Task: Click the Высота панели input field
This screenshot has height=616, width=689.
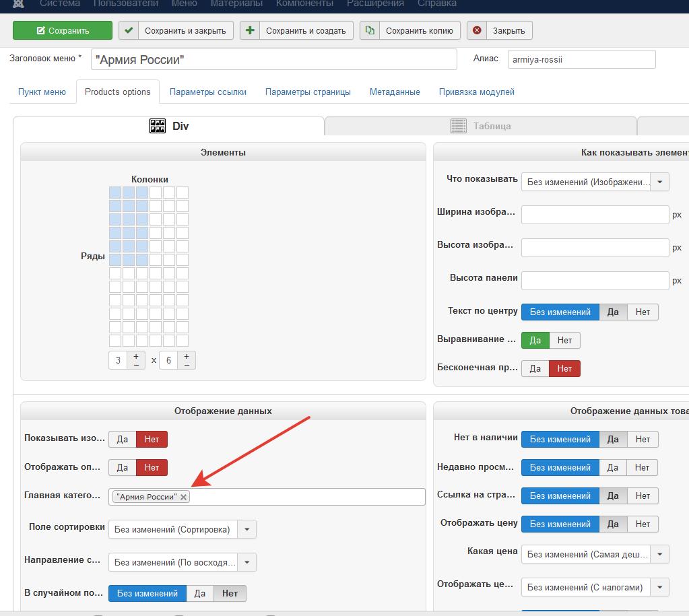Action: pos(595,281)
